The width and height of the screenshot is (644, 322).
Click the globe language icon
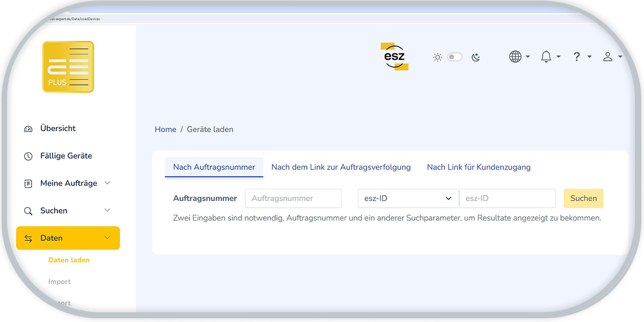coord(515,56)
